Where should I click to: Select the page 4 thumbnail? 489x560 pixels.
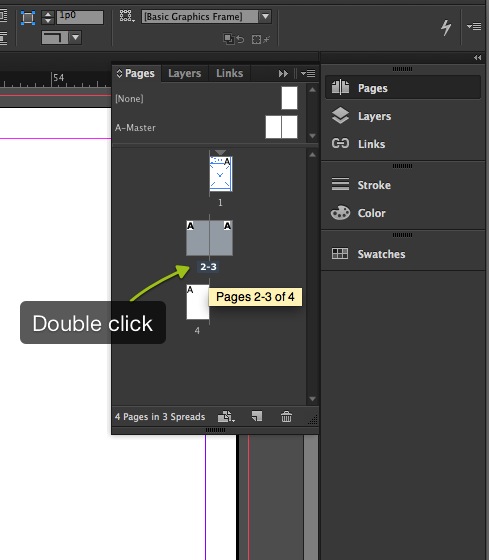198,302
